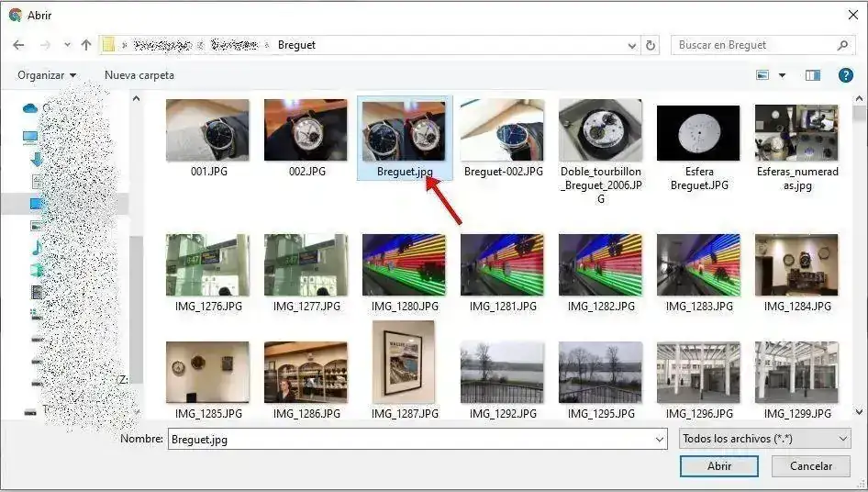The height and width of the screenshot is (492, 868).
Task: Refresh the Breguet folder view
Action: 651,45
